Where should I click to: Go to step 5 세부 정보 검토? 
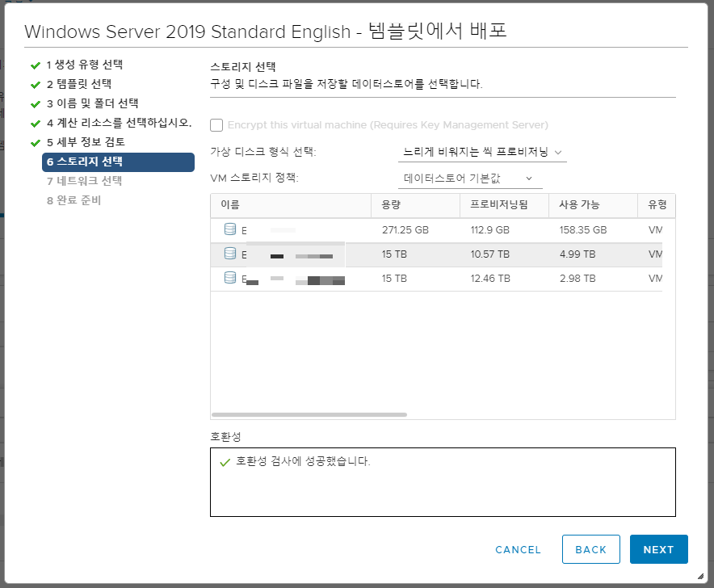[86, 142]
